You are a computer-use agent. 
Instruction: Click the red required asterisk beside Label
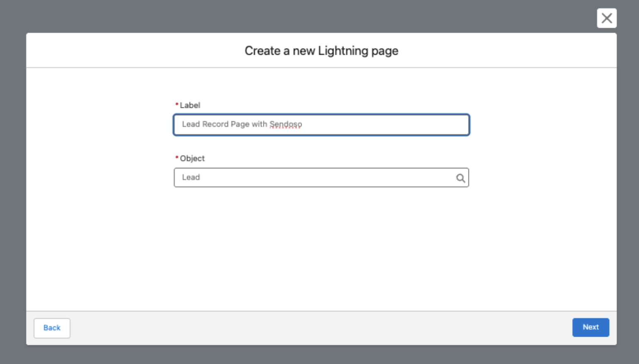pyautogui.click(x=177, y=104)
